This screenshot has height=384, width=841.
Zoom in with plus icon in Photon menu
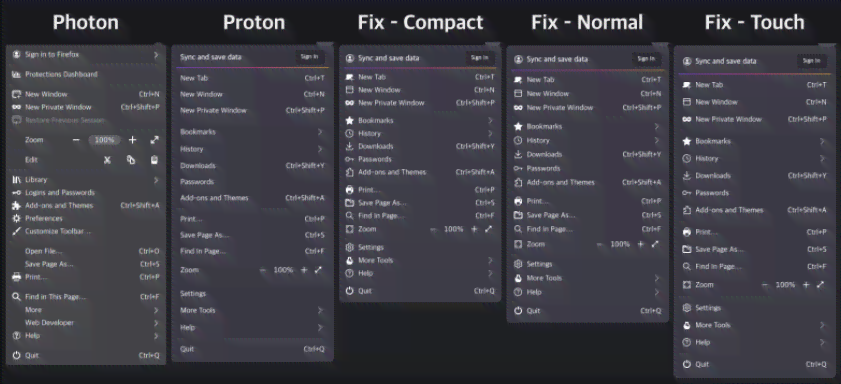pos(132,140)
